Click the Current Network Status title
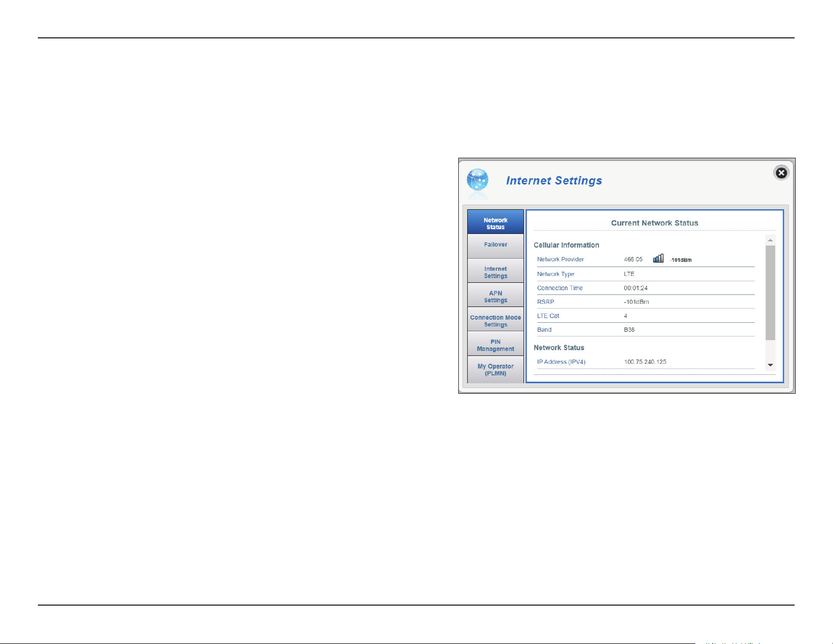Viewport: 833px width, 644px height. click(655, 223)
